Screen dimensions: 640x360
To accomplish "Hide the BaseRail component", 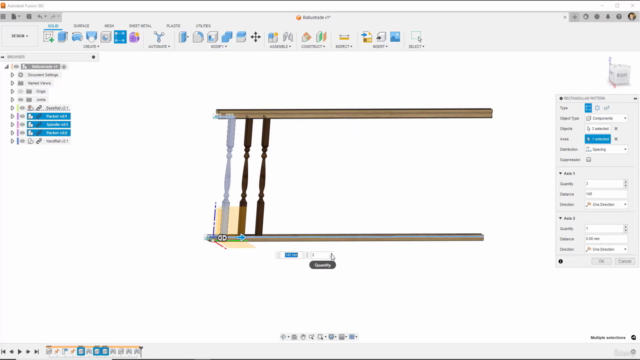I will click(22, 108).
